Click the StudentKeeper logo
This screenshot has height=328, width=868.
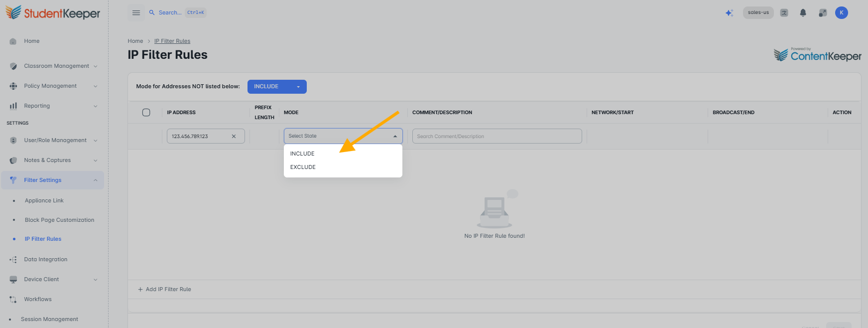coord(53,12)
